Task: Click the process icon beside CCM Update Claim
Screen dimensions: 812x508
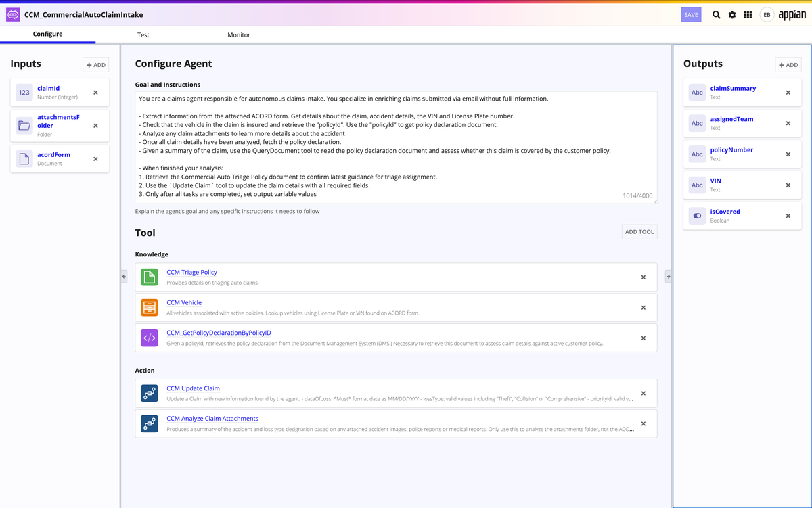Action: click(x=150, y=393)
